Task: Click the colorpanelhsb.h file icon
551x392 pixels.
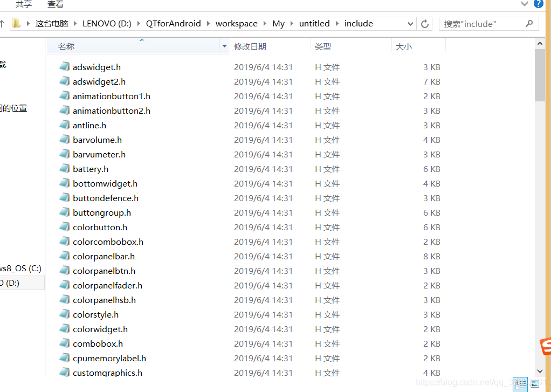Action: [x=64, y=300]
